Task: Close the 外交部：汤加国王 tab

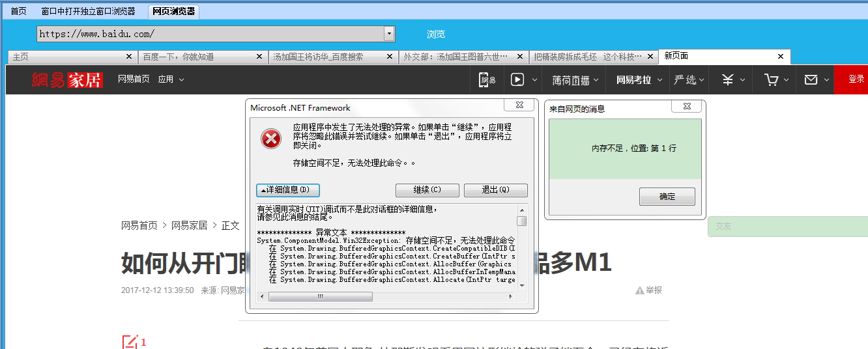Action: 520,57
